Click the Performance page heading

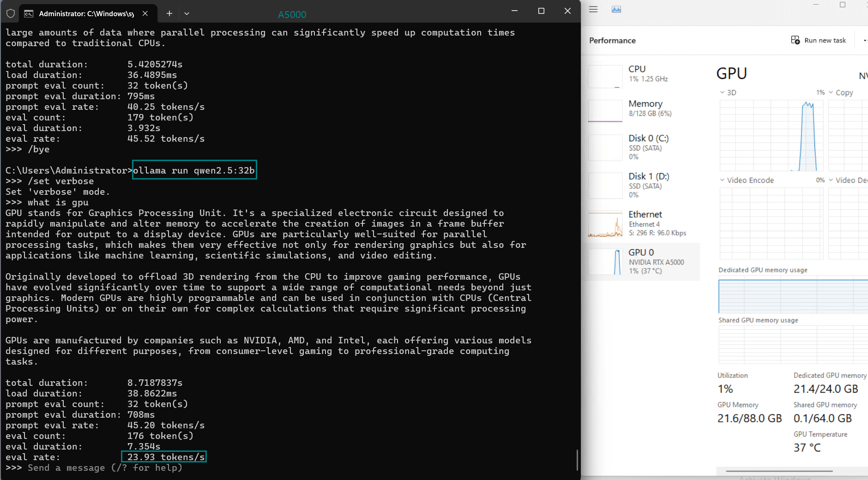click(612, 40)
